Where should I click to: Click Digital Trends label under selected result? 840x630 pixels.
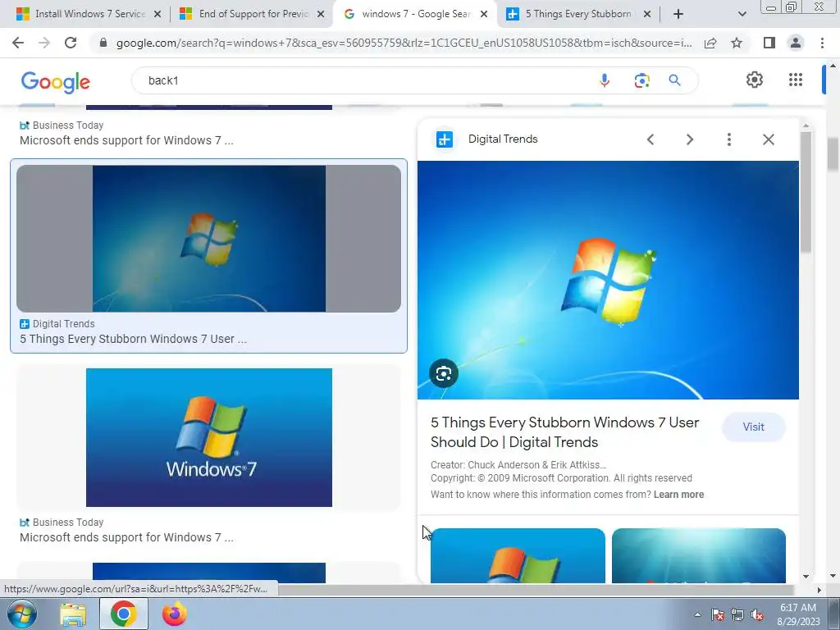coord(63,323)
